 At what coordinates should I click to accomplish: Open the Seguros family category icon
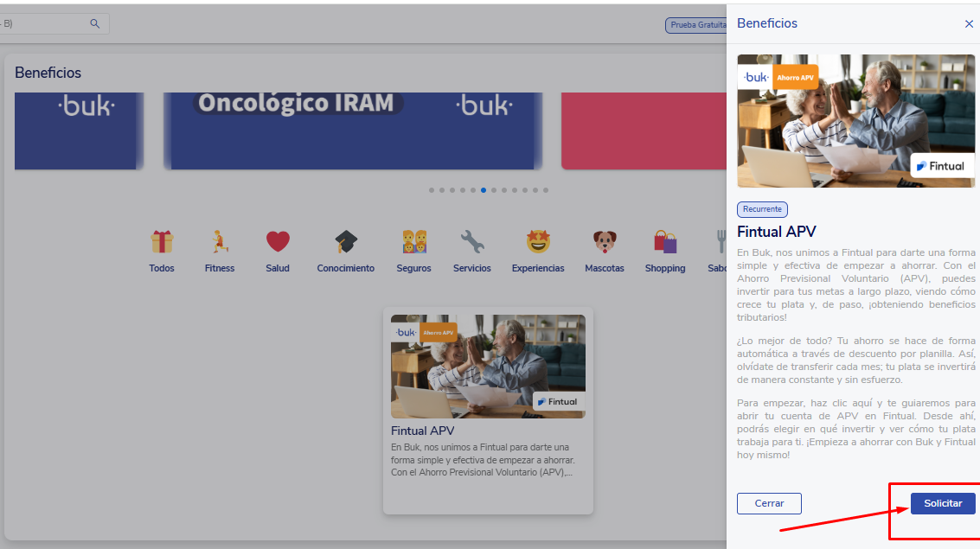(x=413, y=242)
